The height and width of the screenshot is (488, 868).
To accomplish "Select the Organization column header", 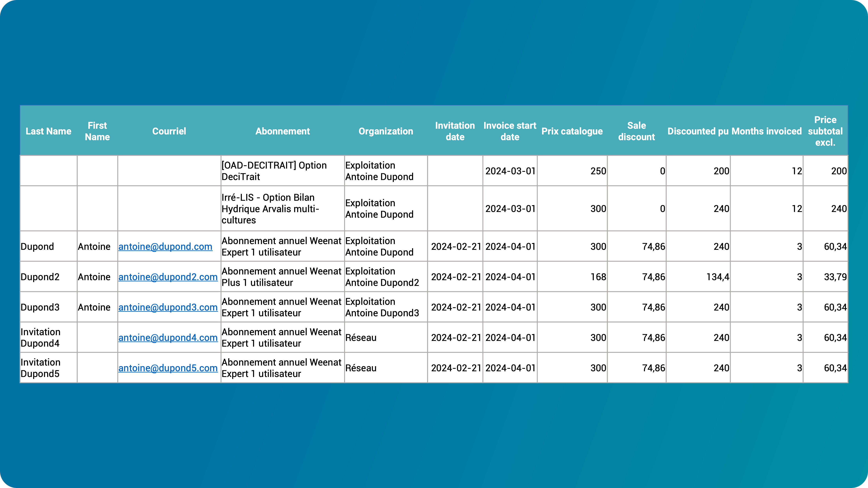I will tap(386, 131).
